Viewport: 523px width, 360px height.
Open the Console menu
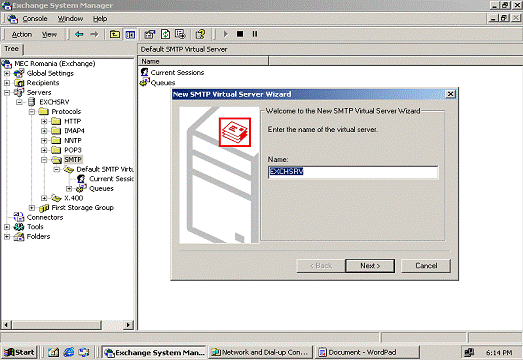point(35,19)
